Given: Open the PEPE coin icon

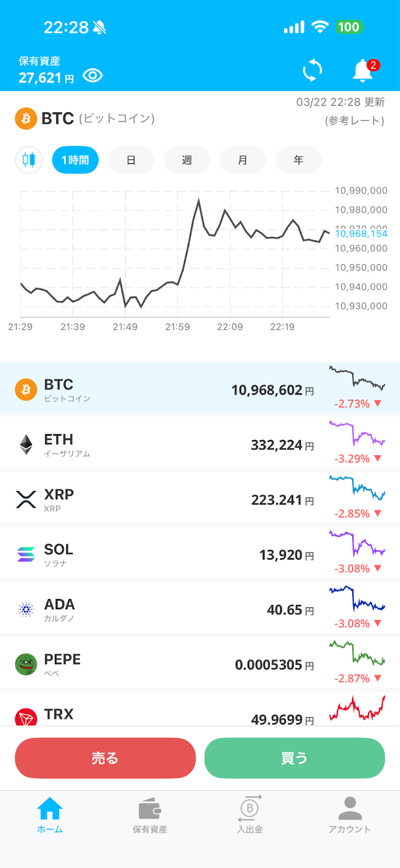Looking at the screenshot, I should pyautogui.click(x=26, y=664).
